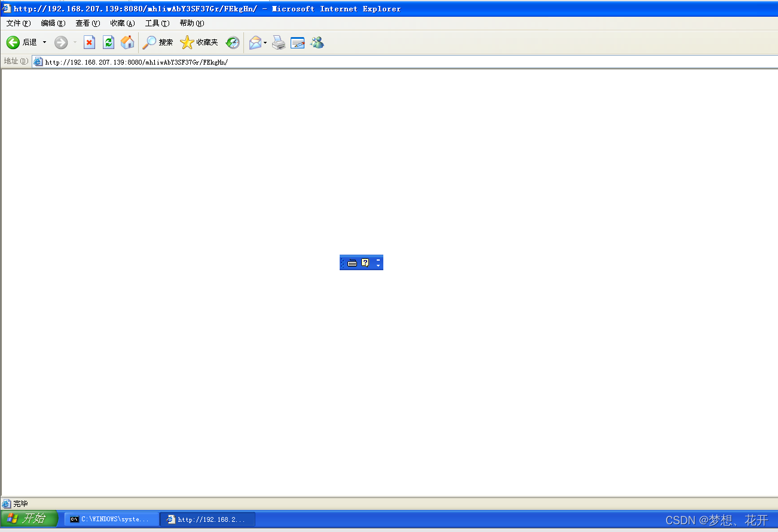Image resolution: width=778 pixels, height=532 pixels.
Task: Open the Back button history dropdown arrow
Action: point(44,42)
